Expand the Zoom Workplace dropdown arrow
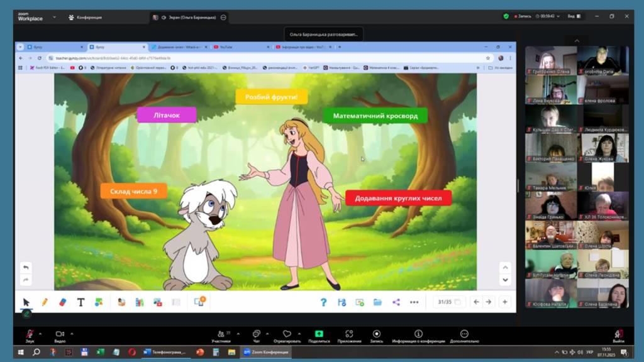 pos(54,17)
